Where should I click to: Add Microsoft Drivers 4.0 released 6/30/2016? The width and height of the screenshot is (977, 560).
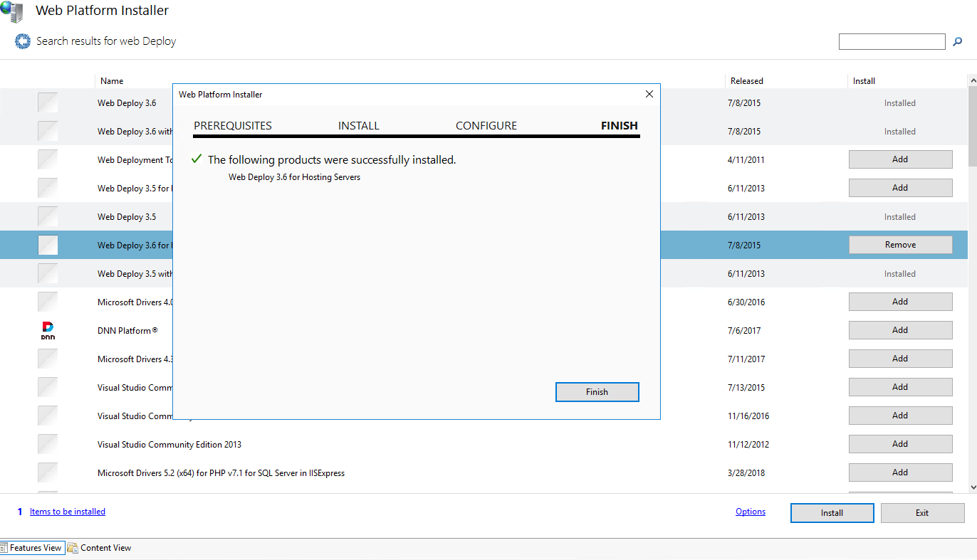pos(900,302)
